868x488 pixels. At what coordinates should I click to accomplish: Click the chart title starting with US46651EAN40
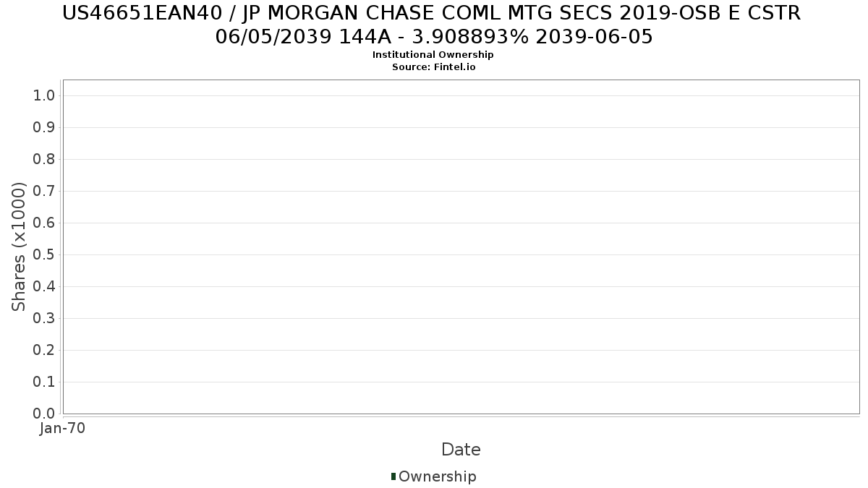(432, 13)
